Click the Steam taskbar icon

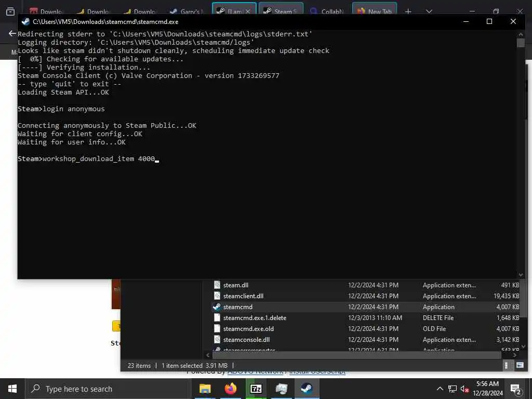(307, 389)
